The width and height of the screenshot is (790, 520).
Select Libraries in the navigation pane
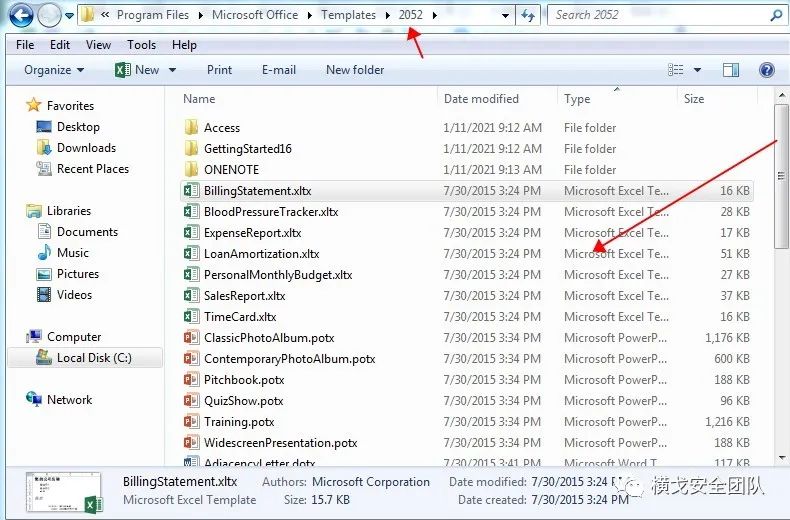tap(69, 211)
